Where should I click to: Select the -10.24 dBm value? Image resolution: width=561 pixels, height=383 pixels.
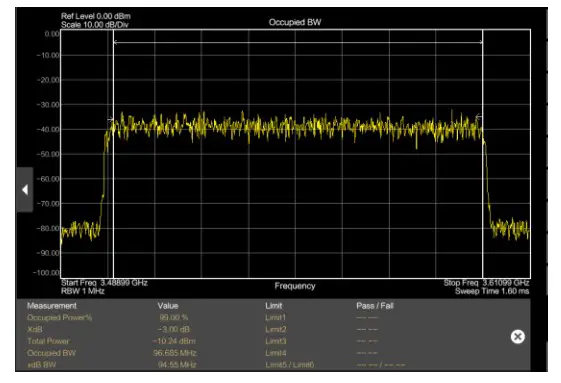coord(174,341)
